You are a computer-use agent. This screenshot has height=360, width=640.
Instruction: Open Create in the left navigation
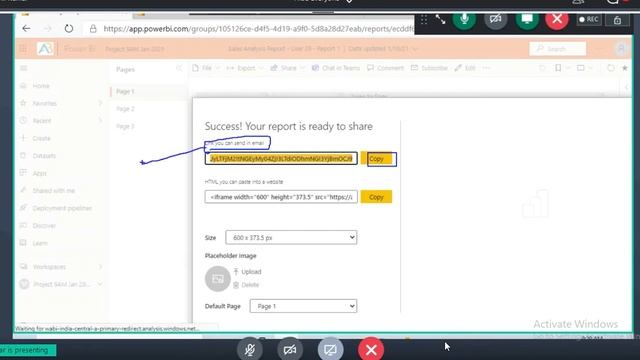41,138
